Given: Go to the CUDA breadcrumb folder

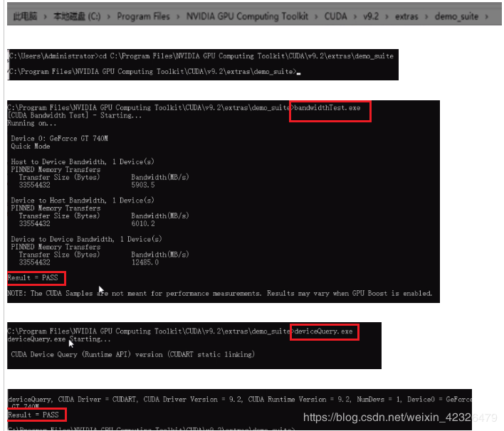Looking at the screenshot, I should (335, 16).
